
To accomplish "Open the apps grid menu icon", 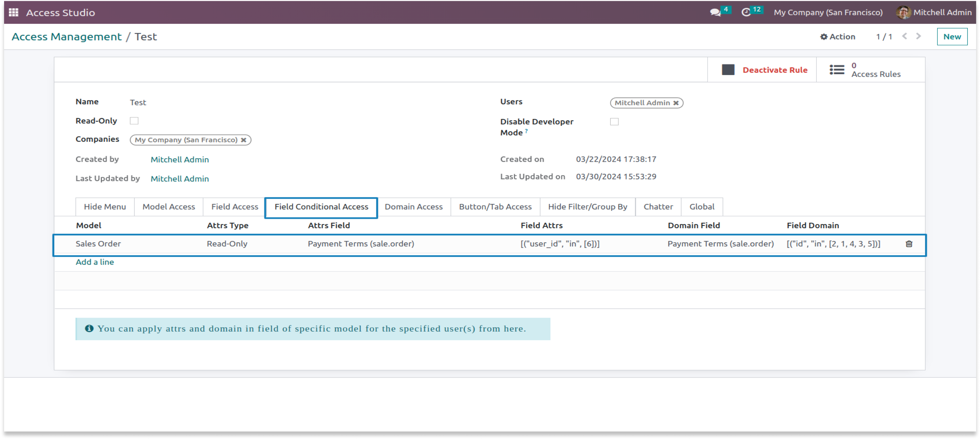I will pos(14,12).
